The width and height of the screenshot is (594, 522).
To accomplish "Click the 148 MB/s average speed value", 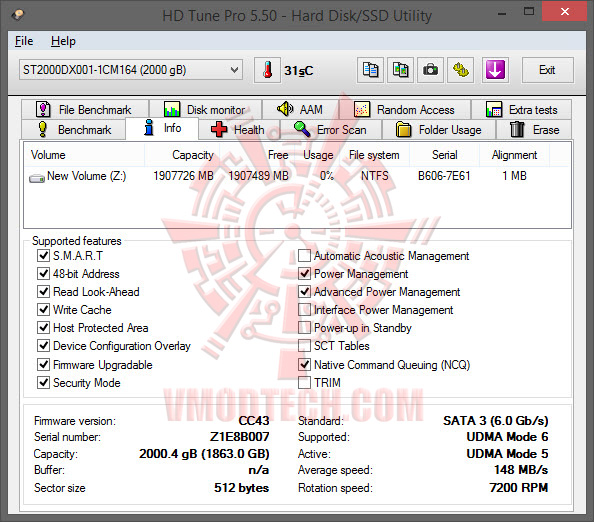I will coord(521,470).
